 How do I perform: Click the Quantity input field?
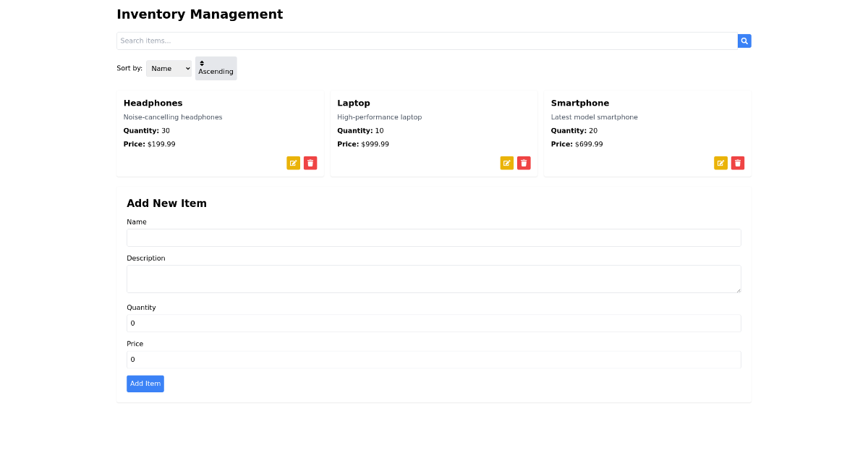pos(434,323)
